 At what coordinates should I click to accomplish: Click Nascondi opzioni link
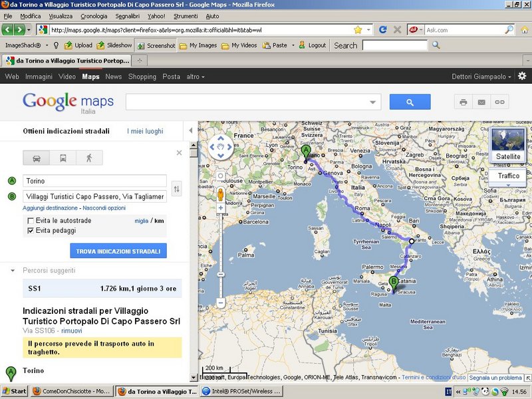(104, 208)
